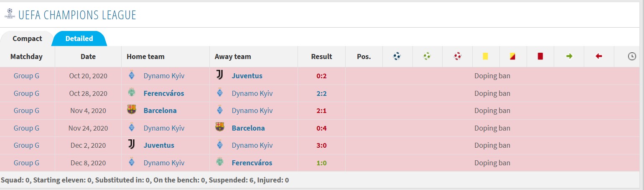Click Group G link for Nov 24 match
Viewport: 644px width, 190px height.
pyautogui.click(x=26, y=128)
